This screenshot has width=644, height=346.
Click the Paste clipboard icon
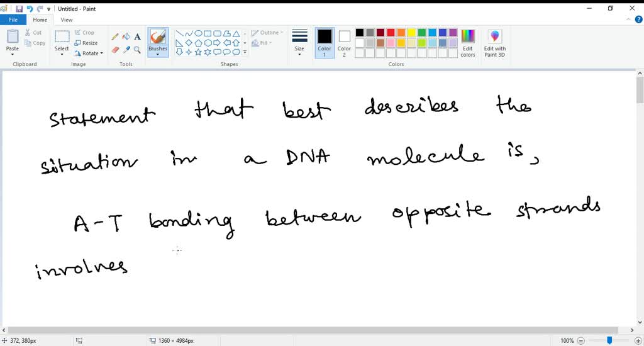(13, 36)
